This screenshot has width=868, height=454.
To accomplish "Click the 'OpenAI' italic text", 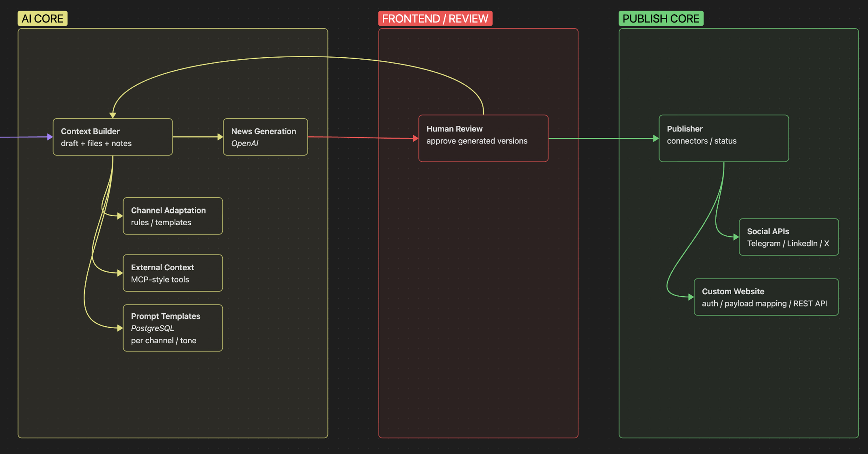I will (x=245, y=143).
